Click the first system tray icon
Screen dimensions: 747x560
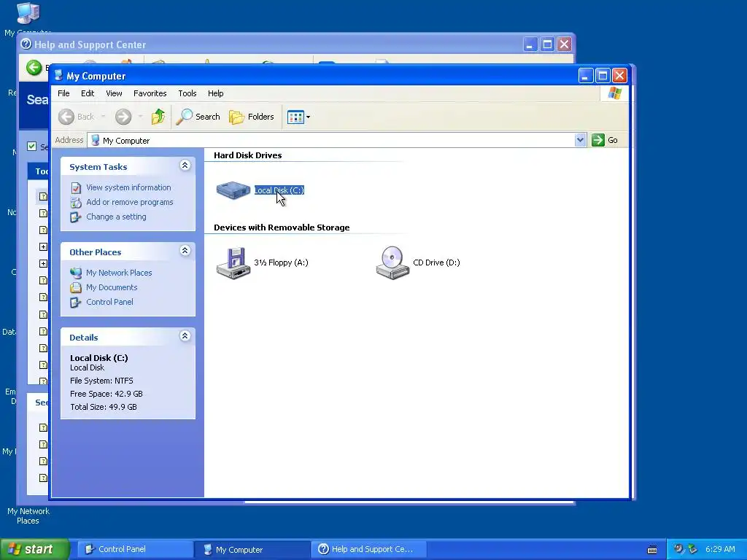678,549
